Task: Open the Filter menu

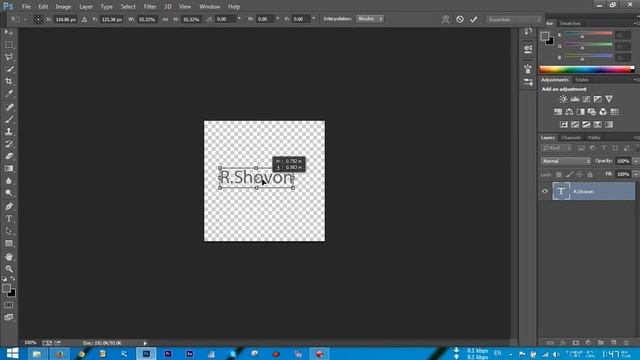Action: [150, 7]
